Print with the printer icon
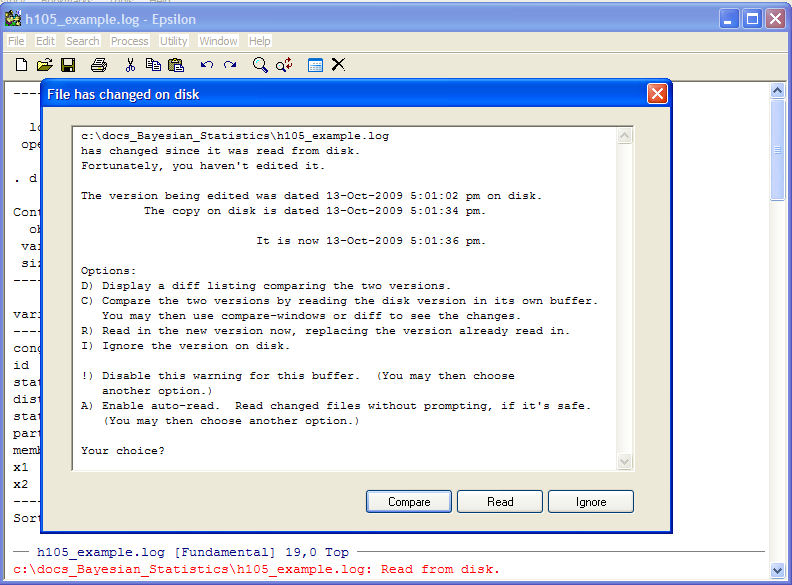The width and height of the screenshot is (792, 585). click(99, 65)
